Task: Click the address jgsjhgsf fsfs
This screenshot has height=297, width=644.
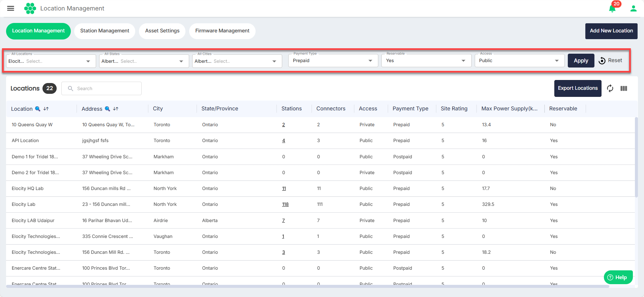Action: [x=95, y=141]
